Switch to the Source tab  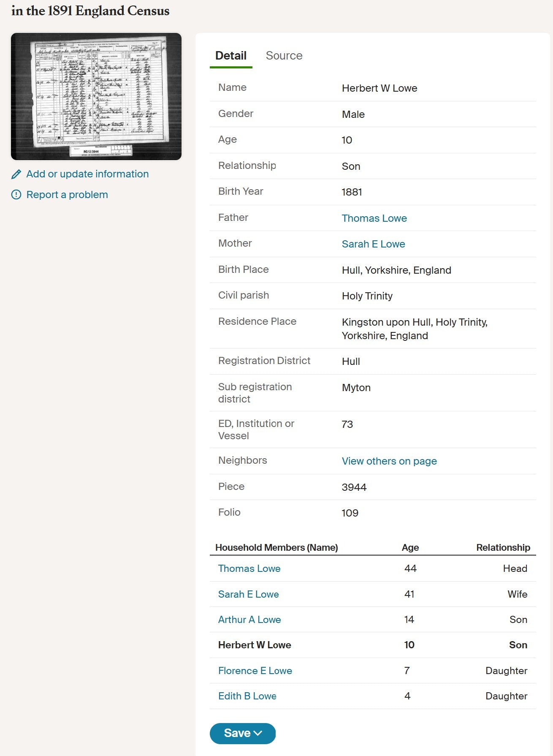point(284,56)
